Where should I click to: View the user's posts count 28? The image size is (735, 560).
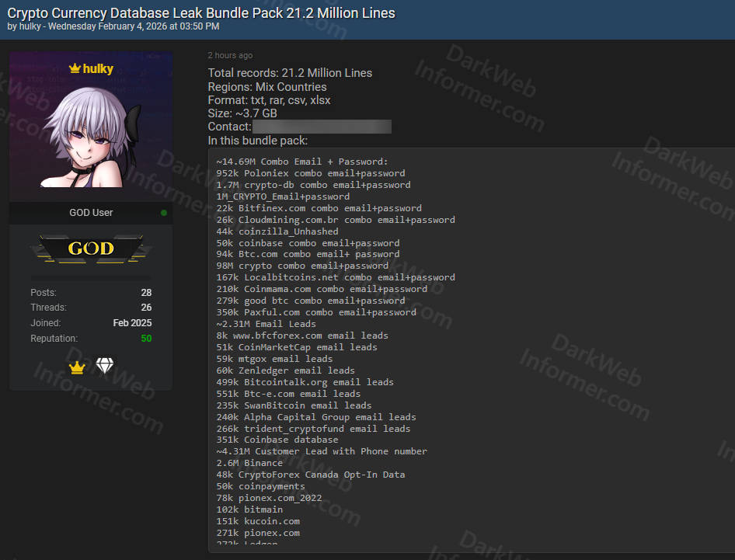pyautogui.click(x=146, y=293)
